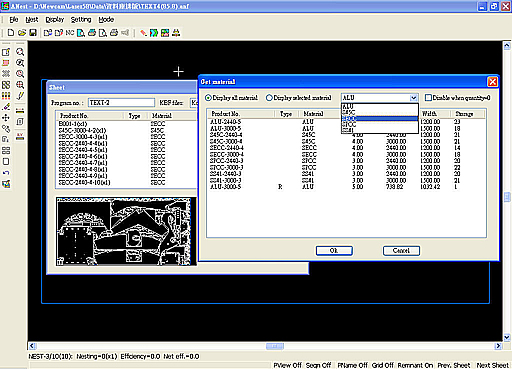Select the SS41-2440-3 row in material table
This screenshot has width=512, height=369.
pyautogui.click(x=346, y=174)
